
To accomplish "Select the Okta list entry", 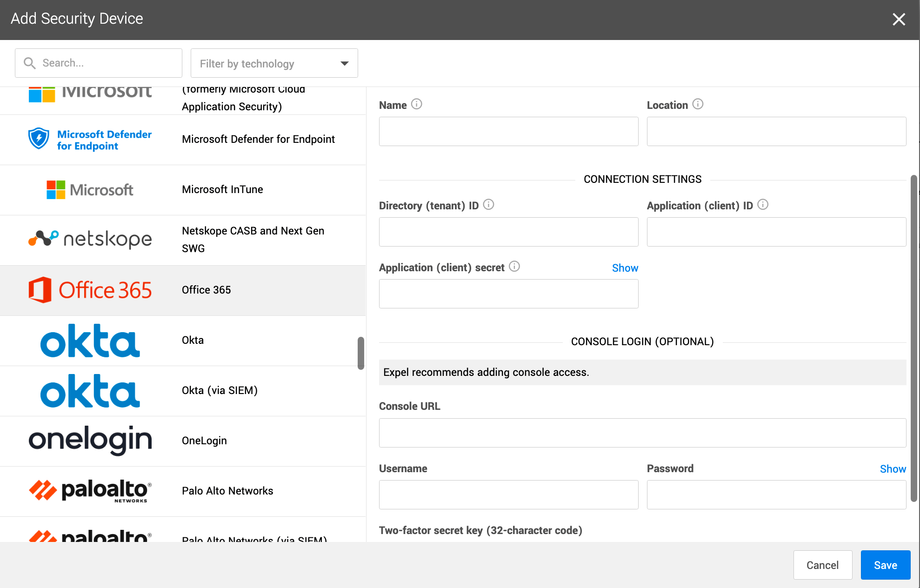I will click(x=183, y=341).
